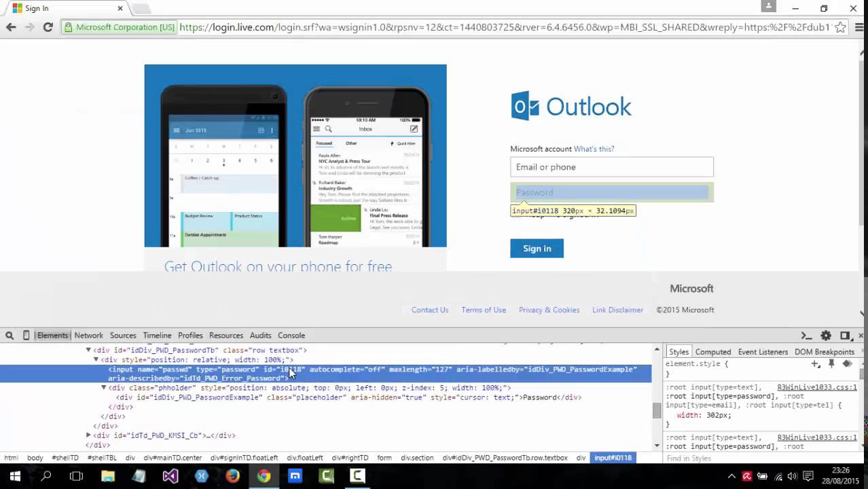Open volume control in system tray
Screen dimensions: 868x489
(792, 477)
